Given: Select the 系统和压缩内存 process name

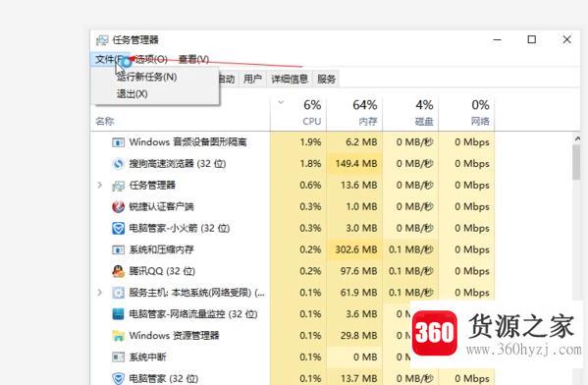Looking at the screenshot, I should tap(161, 249).
